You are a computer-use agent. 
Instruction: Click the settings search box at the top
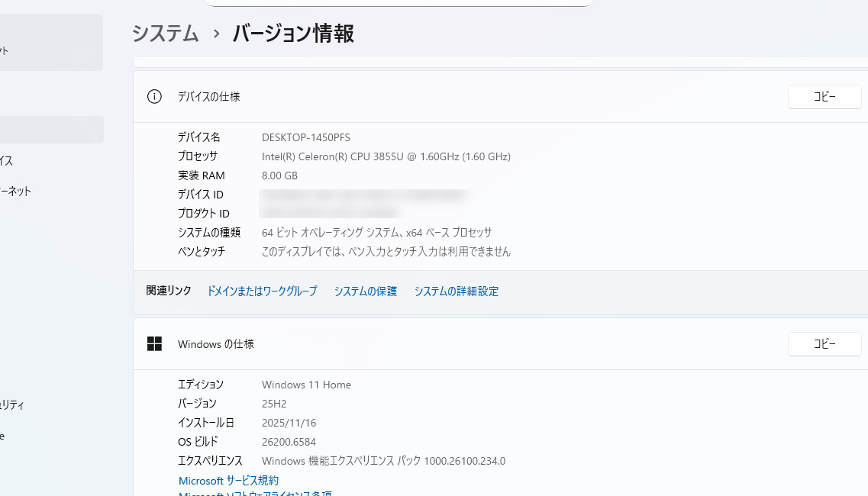(399, 3)
